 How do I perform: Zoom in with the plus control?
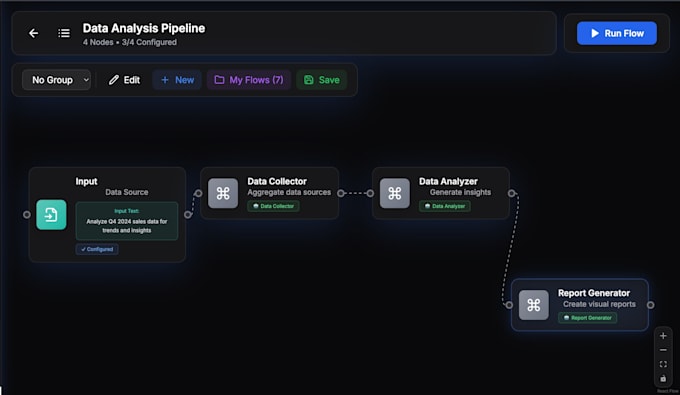(x=663, y=336)
